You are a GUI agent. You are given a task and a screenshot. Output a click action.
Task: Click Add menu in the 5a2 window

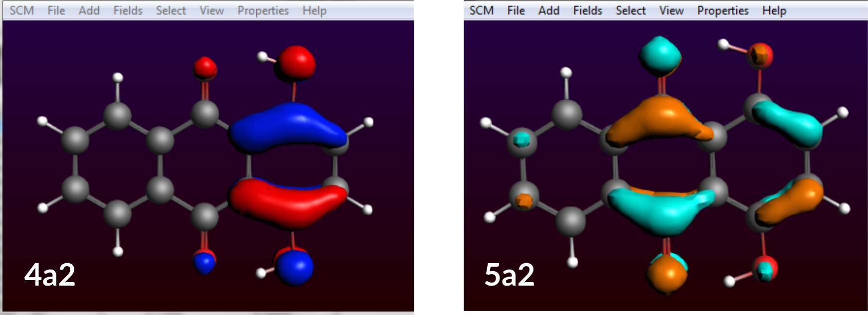tap(548, 10)
